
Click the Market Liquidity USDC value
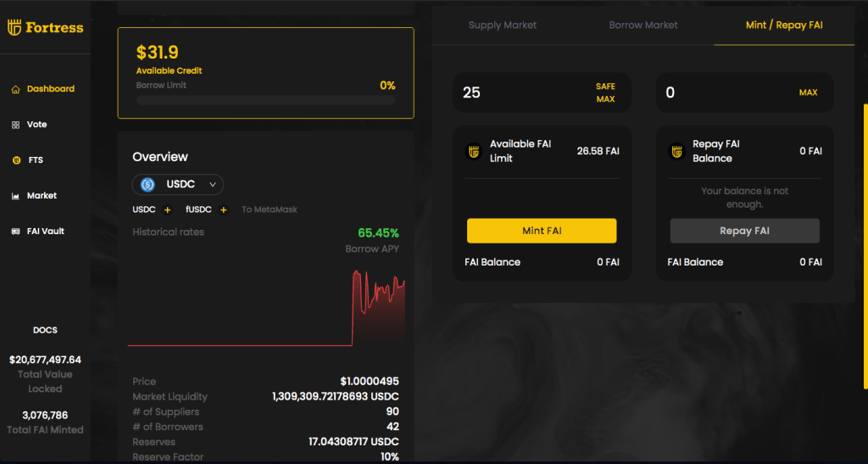click(x=336, y=396)
